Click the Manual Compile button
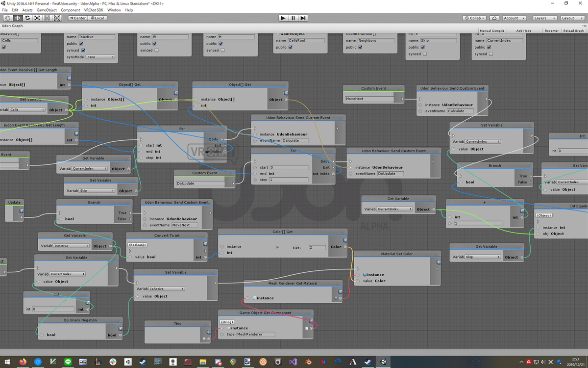 pyautogui.click(x=492, y=30)
